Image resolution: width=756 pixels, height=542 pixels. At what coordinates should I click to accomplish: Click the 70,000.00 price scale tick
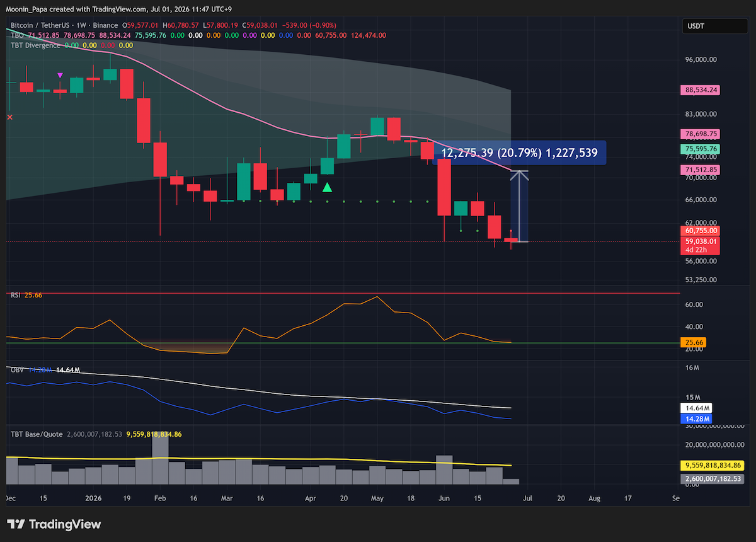click(701, 178)
